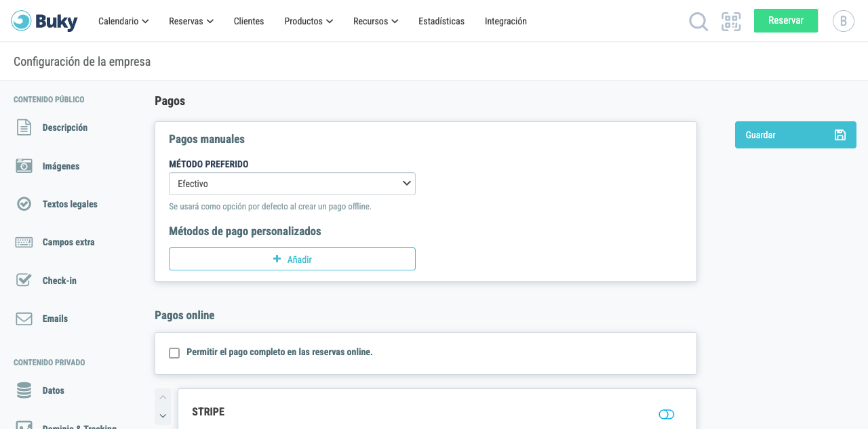Open the QR code scanner icon
The image size is (868, 429).
(731, 22)
